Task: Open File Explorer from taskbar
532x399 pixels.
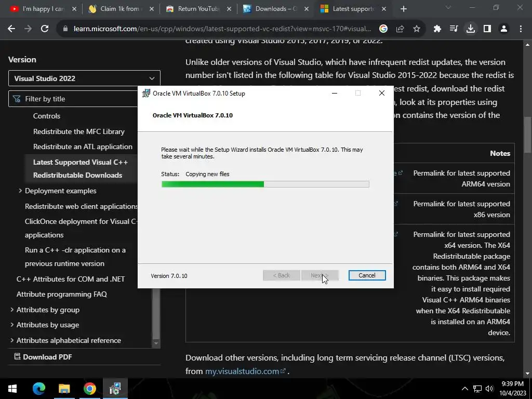Action: (x=64, y=389)
